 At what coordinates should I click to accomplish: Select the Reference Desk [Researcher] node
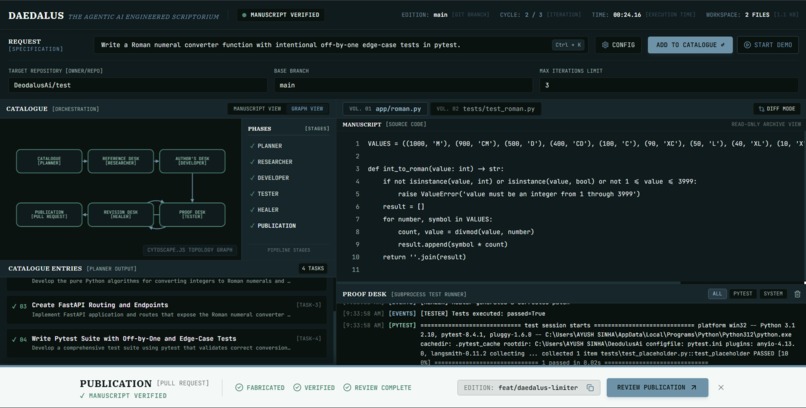[x=121, y=161]
